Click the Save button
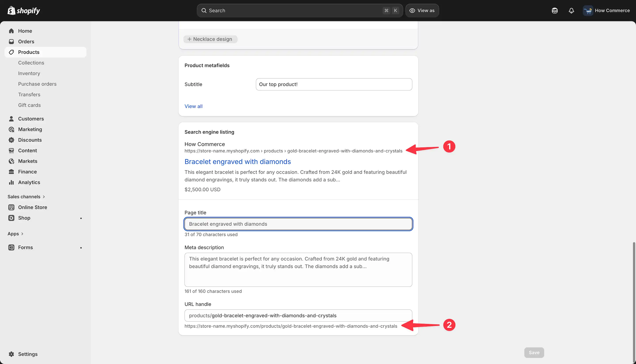 coord(534,353)
